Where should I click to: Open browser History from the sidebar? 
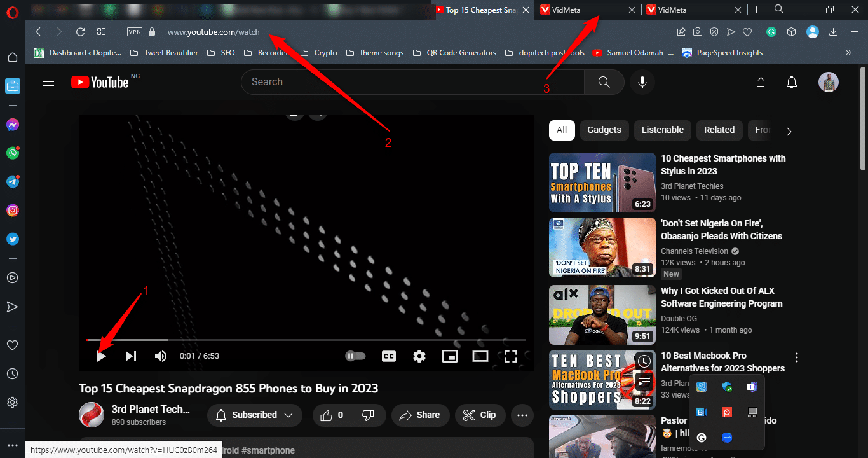(x=13, y=373)
